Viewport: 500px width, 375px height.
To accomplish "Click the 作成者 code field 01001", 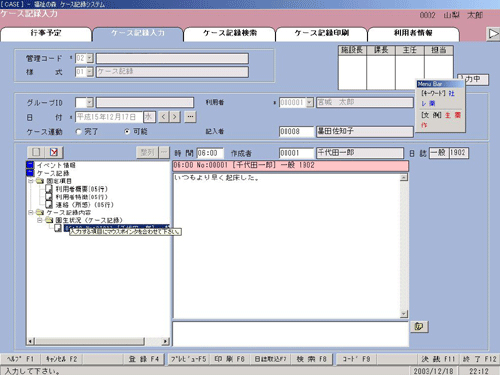I will (296, 153).
